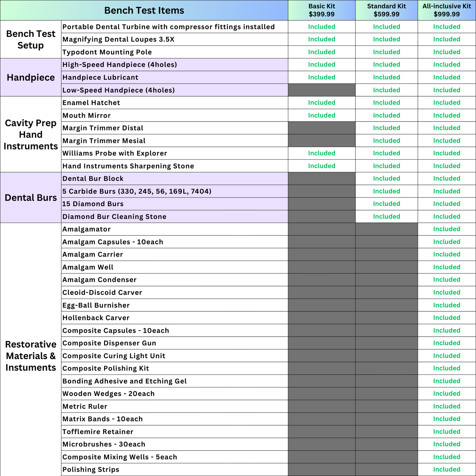Select the Basic Kit $399.99 column header
Screen dimensions: 476x476
[321, 10]
